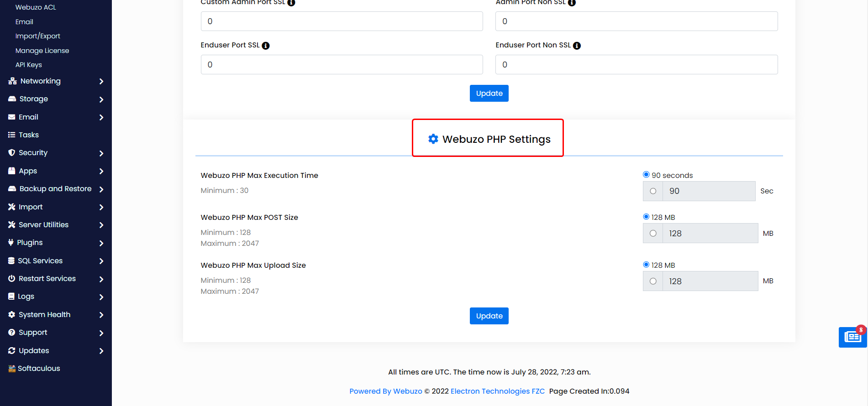Viewport: 868px width, 406px height.
Task: Click the info icon beside Enduser Port SSL
Action: tap(266, 46)
